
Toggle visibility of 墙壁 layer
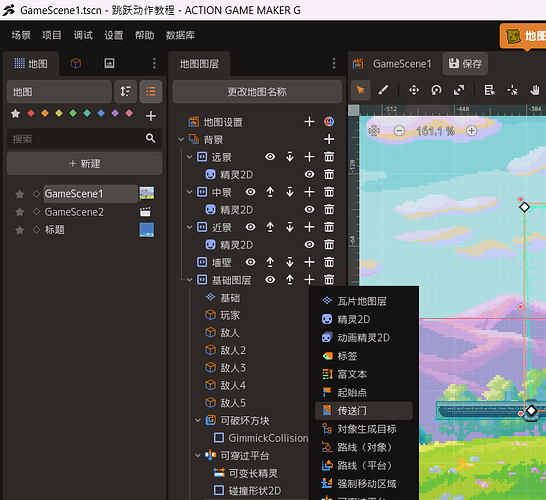tap(250, 262)
